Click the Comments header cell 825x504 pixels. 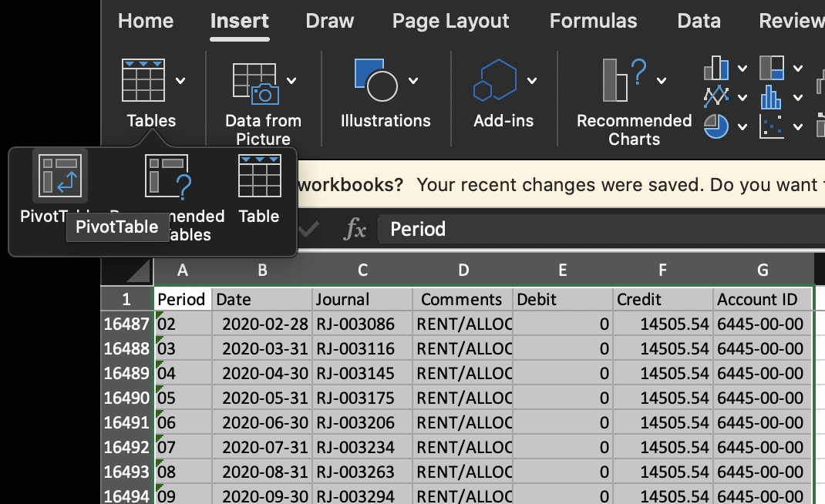click(463, 299)
